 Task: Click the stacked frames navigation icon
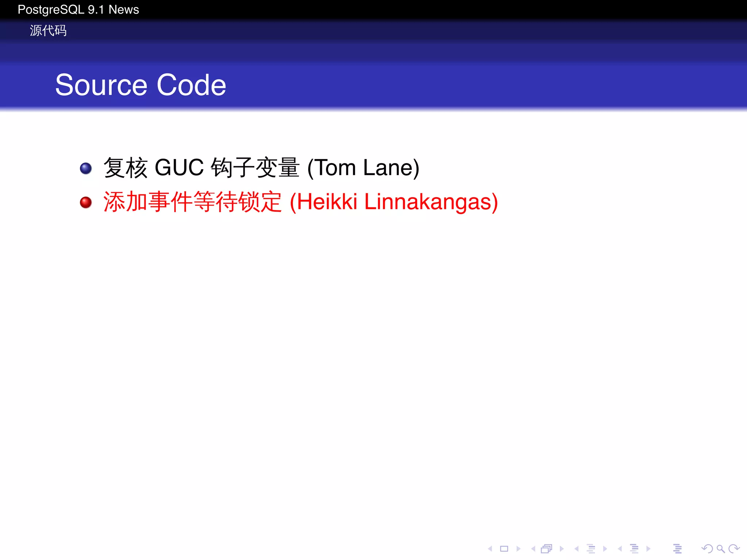547,548
